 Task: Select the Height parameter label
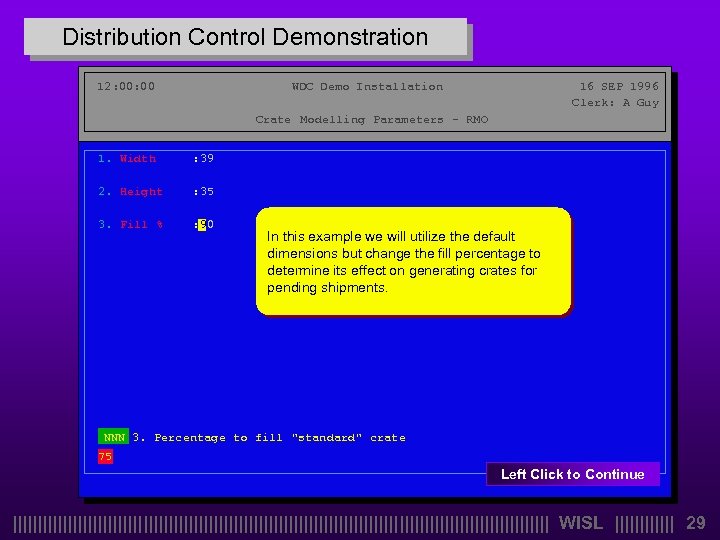tap(141, 191)
